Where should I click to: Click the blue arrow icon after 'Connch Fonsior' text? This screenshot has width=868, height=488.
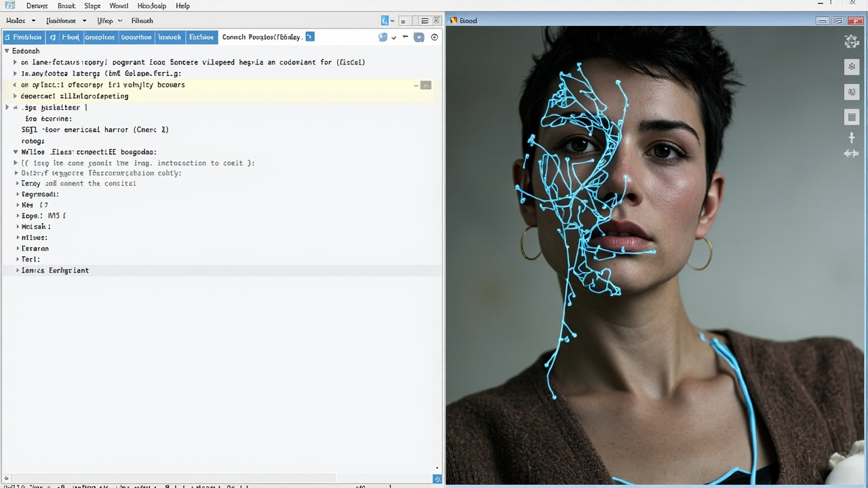click(310, 37)
